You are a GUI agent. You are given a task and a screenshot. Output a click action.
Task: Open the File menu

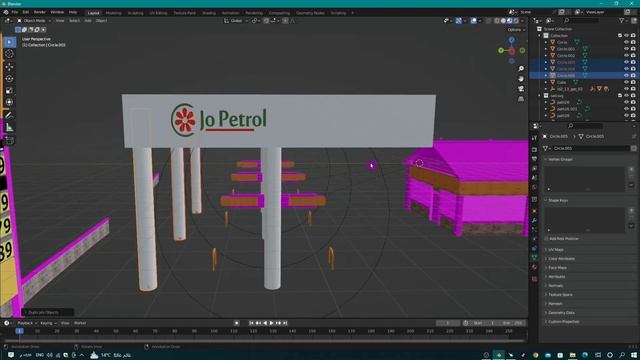[15, 12]
